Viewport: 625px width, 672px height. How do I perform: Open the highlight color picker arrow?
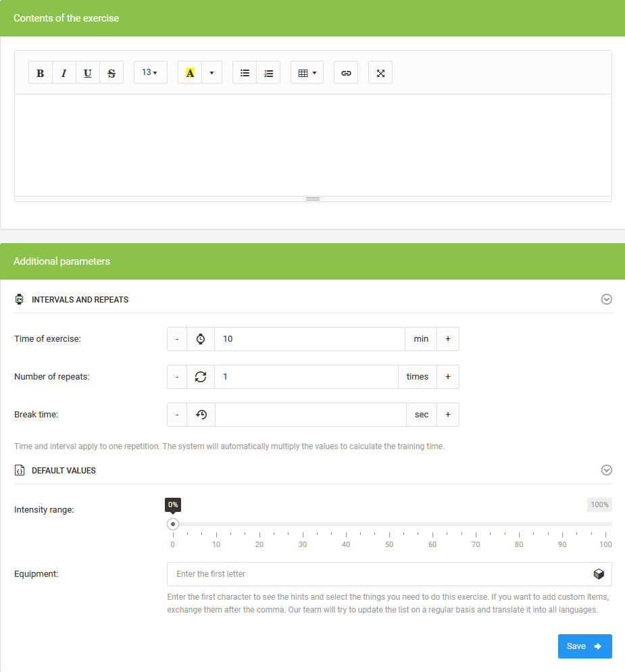211,73
